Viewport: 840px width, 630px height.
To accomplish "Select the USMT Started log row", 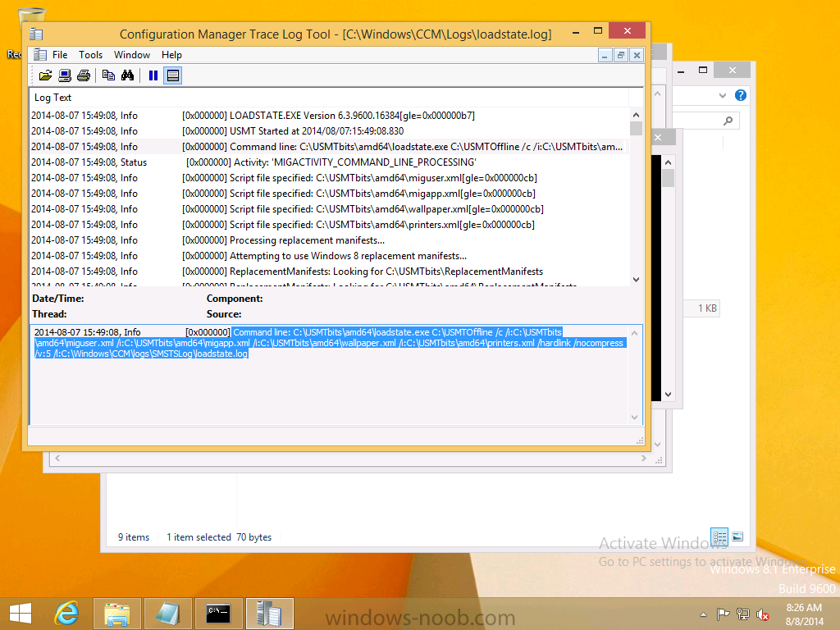I will pyautogui.click(x=329, y=131).
